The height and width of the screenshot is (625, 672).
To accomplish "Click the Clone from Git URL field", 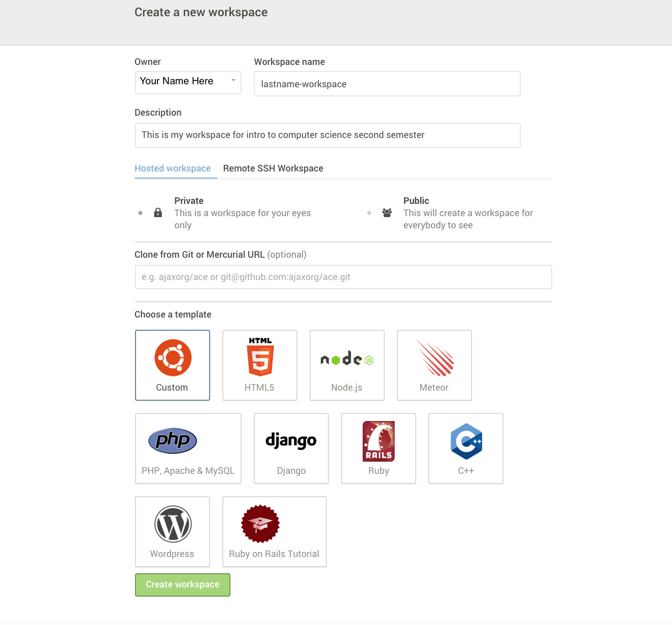I will (343, 277).
